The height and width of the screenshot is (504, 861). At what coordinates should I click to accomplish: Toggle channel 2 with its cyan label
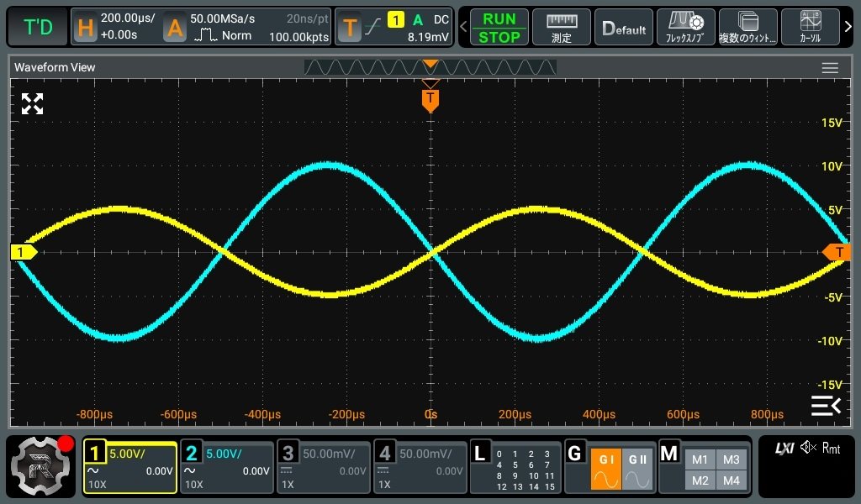tap(192, 453)
